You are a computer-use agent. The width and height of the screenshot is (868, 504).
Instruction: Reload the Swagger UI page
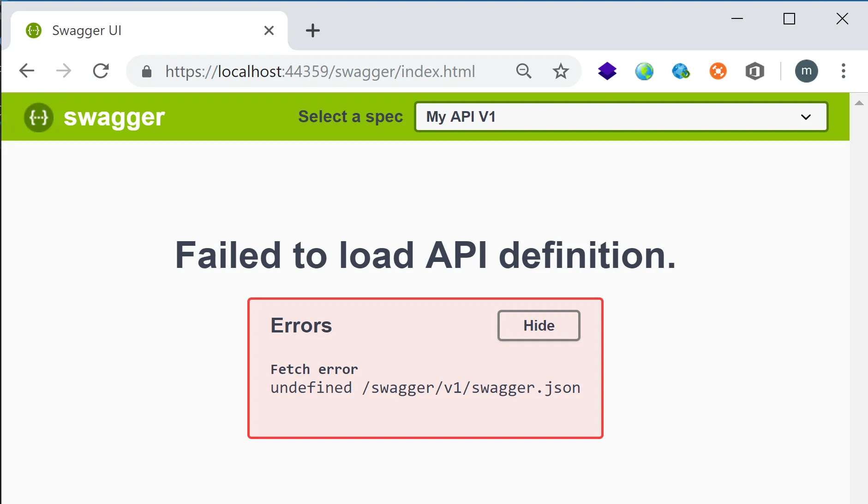101,71
